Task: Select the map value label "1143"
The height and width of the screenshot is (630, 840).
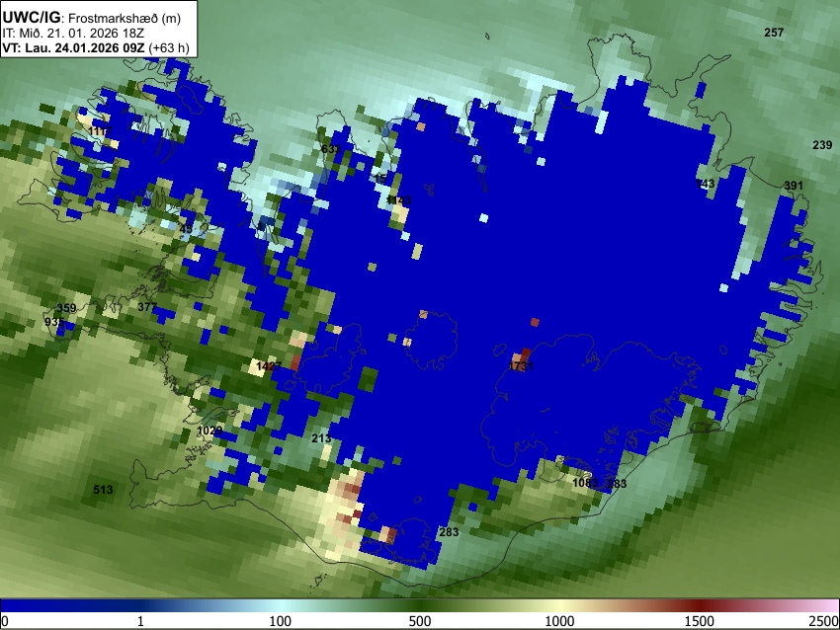Action: 399,200
